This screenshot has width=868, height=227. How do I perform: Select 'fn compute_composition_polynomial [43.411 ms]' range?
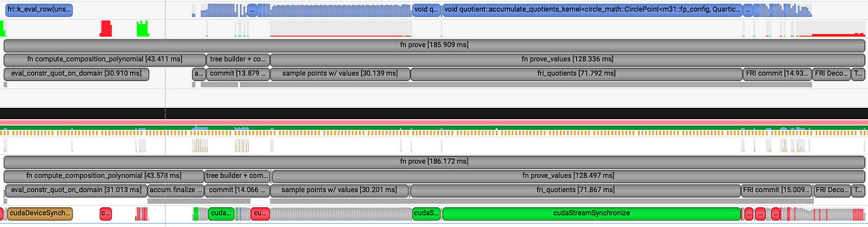105,60
